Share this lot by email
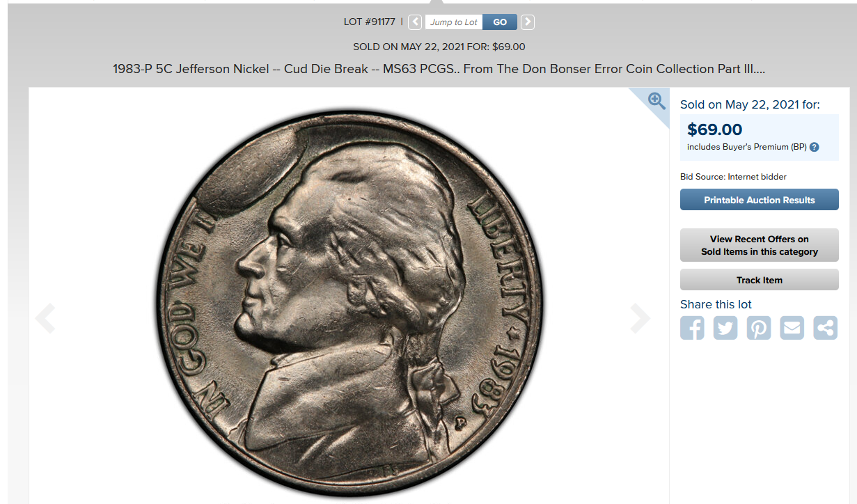857x504 pixels. (792, 327)
